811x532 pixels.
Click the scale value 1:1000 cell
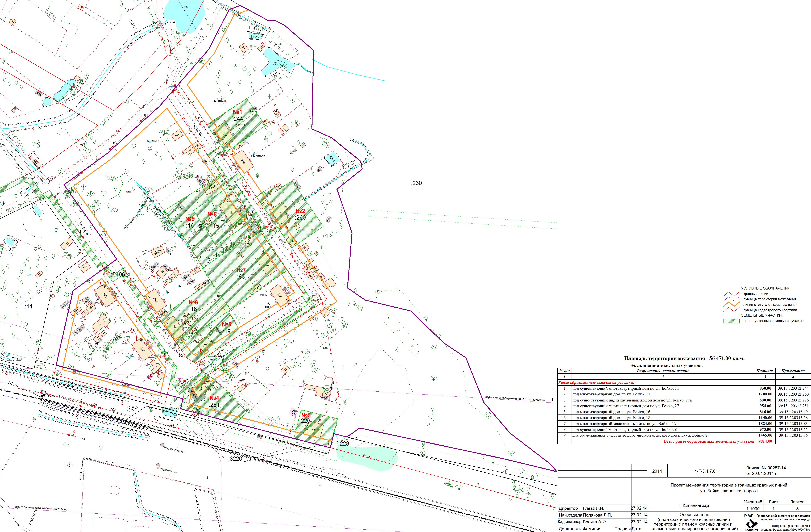click(753, 509)
